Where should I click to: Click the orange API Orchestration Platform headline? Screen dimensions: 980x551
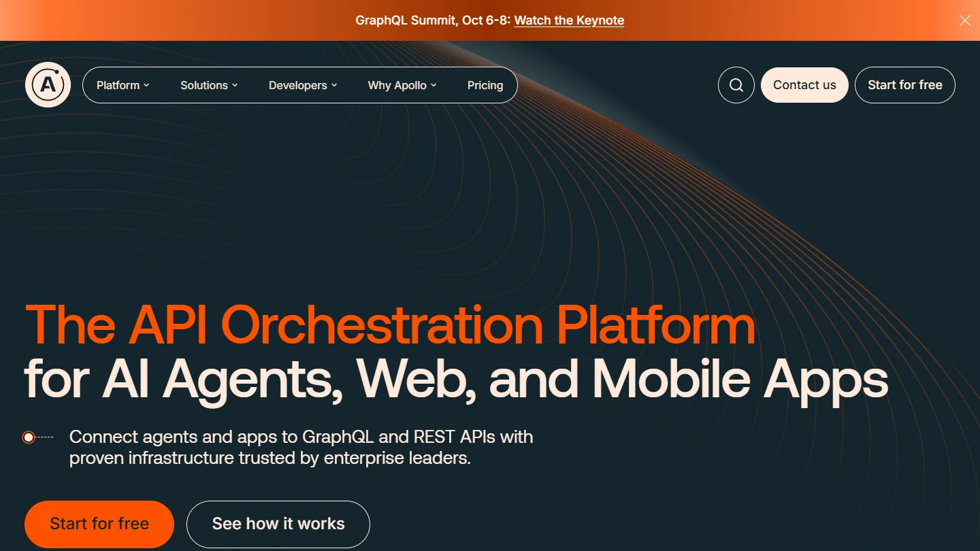pos(390,325)
